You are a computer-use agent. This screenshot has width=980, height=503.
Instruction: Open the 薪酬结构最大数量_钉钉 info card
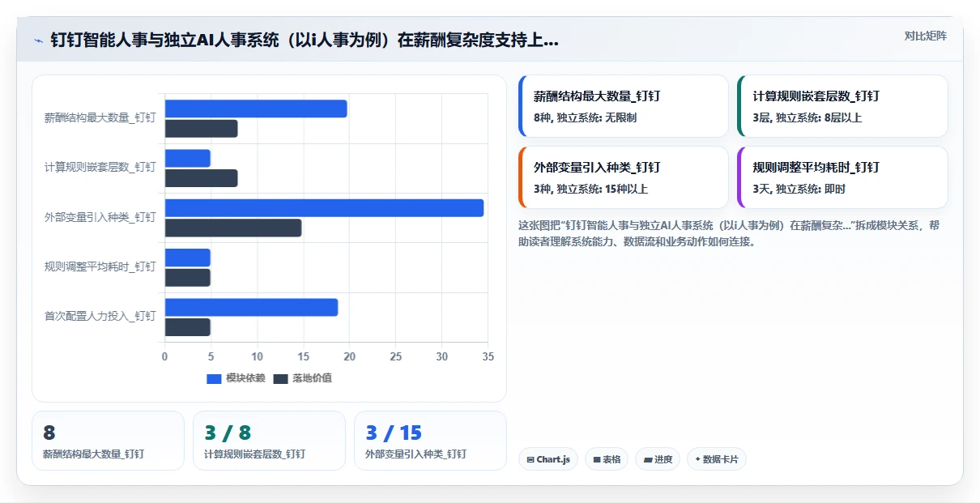tap(623, 106)
